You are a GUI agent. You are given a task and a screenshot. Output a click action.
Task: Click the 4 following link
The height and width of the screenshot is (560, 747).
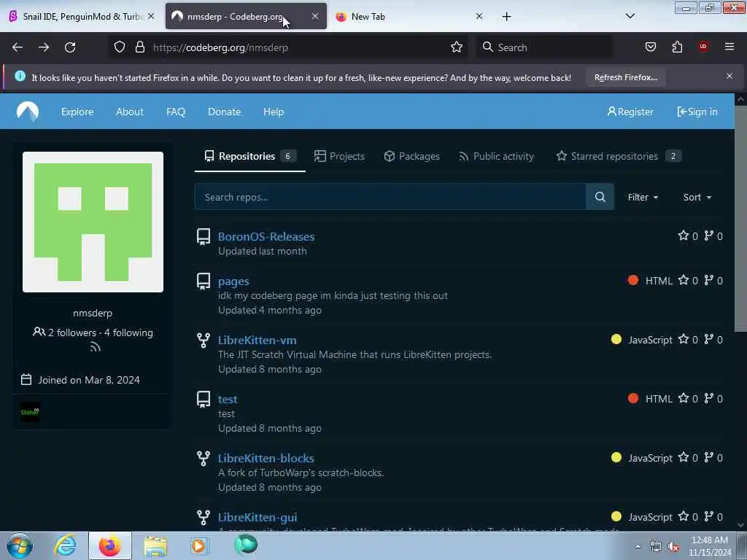(128, 332)
